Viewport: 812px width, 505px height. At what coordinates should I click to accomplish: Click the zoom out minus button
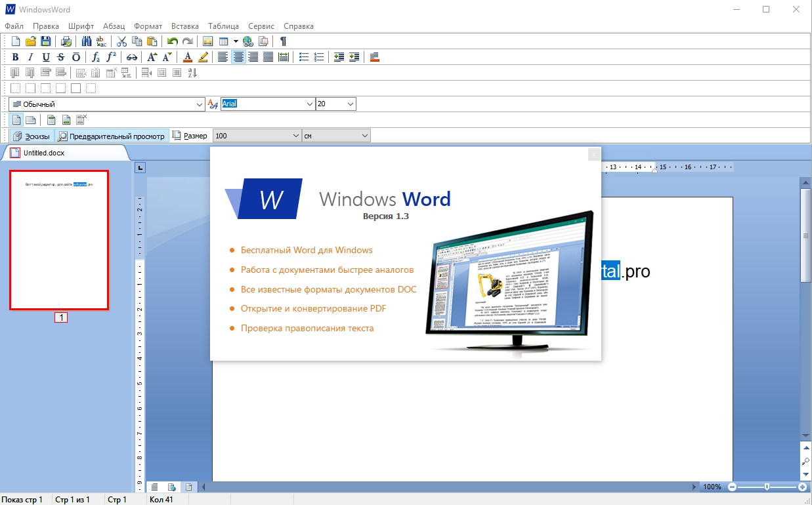point(733,487)
